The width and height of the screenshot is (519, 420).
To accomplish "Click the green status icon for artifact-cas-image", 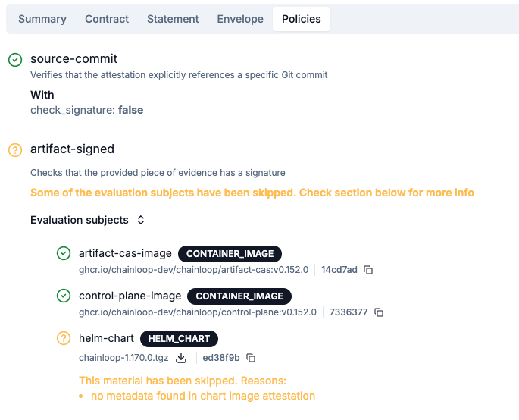I will pos(64,253).
